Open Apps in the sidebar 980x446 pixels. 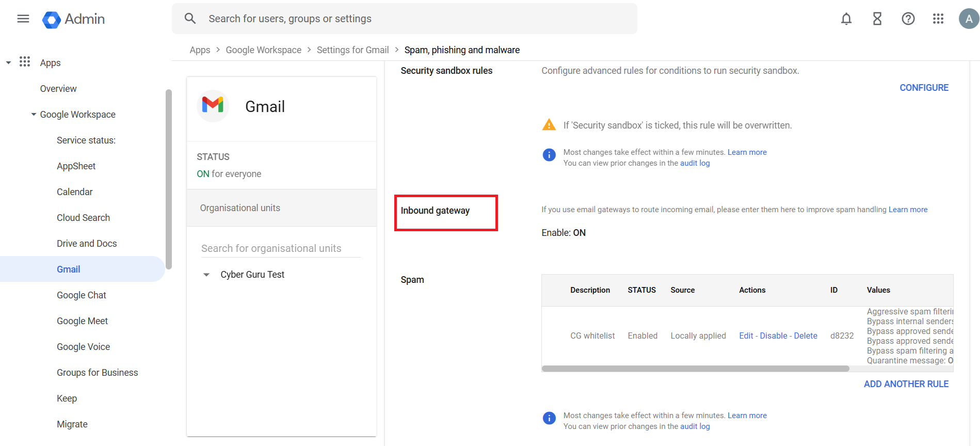[51, 63]
